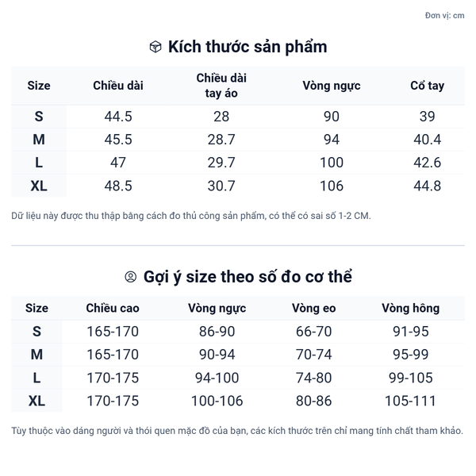Image resolution: width=476 pixels, height=476 pixels.
Task: Click the Vòng ngực header in product table
Action: 332,86
